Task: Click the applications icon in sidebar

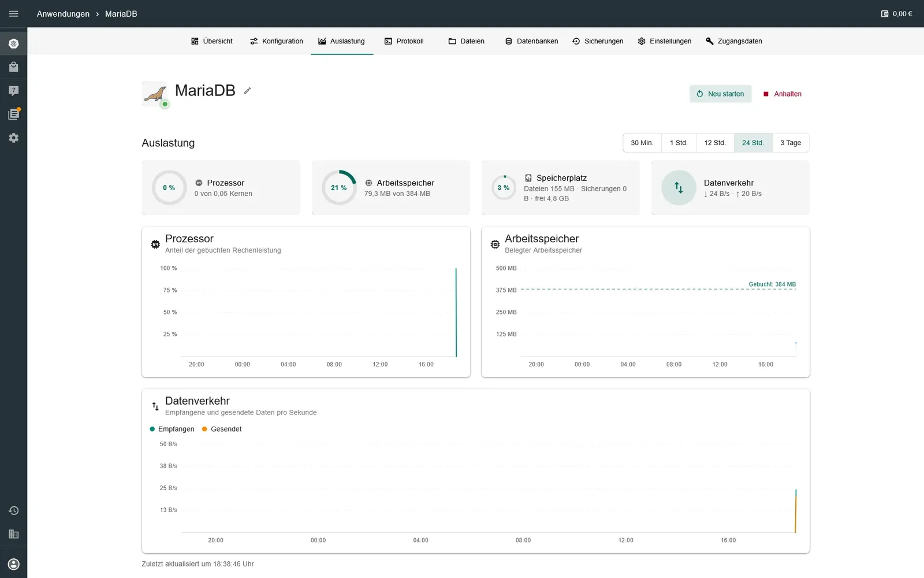Action: point(14,44)
